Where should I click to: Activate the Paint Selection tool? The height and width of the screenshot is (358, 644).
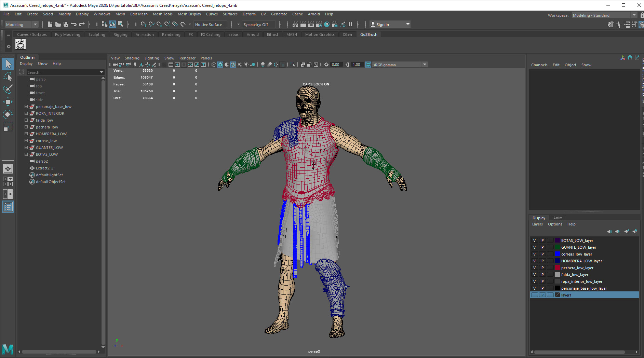[x=8, y=89]
